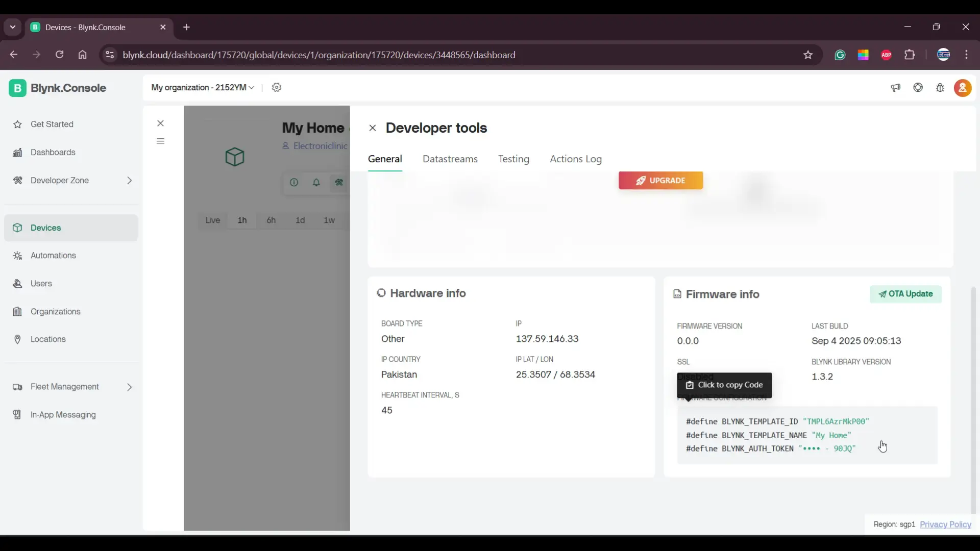
Task: Bookmark this page with star icon
Action: (808, 55)
